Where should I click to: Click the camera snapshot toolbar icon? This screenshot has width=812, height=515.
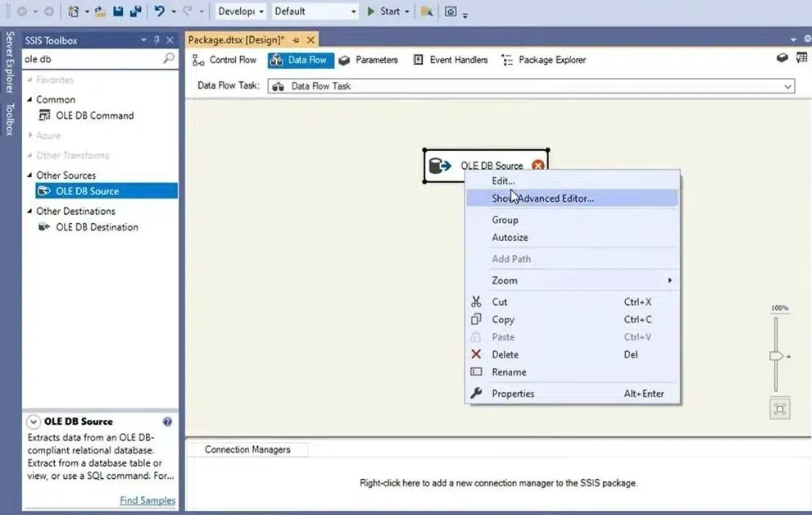451,11
